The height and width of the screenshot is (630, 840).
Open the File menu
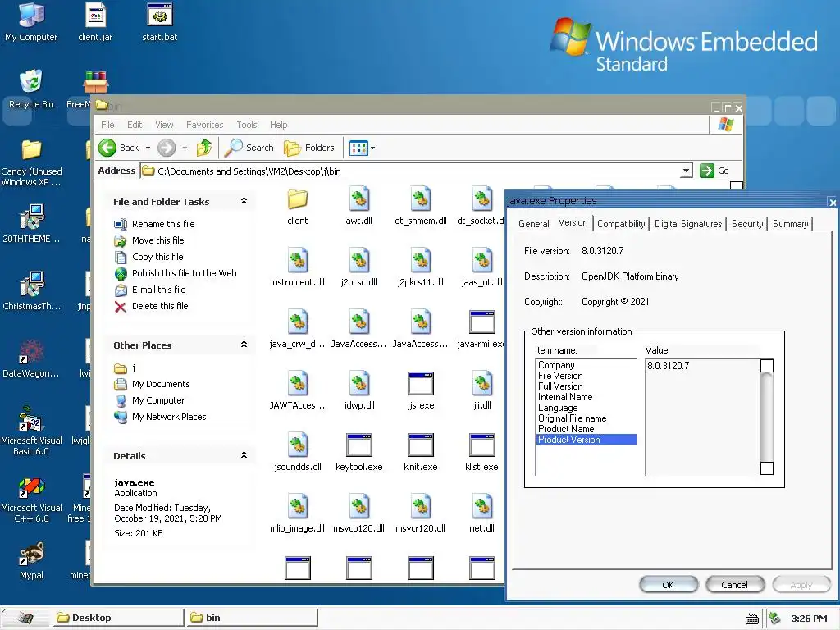coord(107,125)
